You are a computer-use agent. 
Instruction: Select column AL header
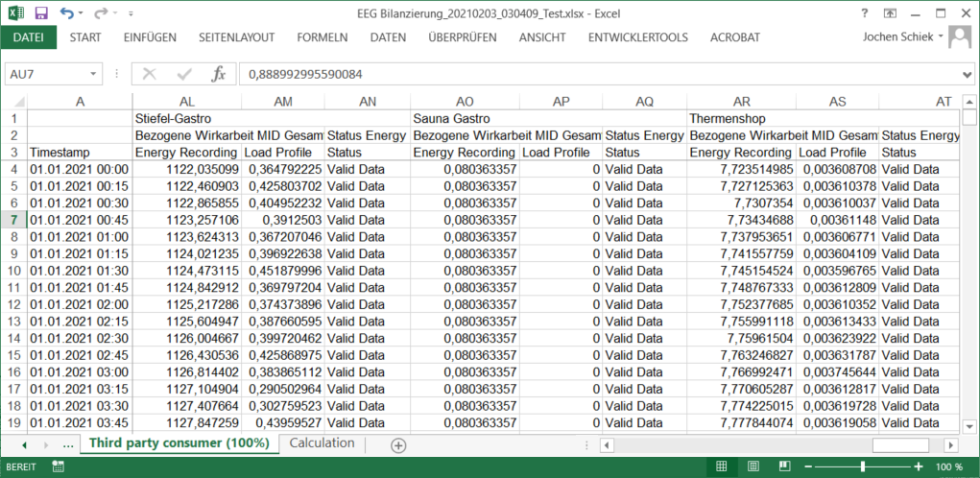point(187,102)
